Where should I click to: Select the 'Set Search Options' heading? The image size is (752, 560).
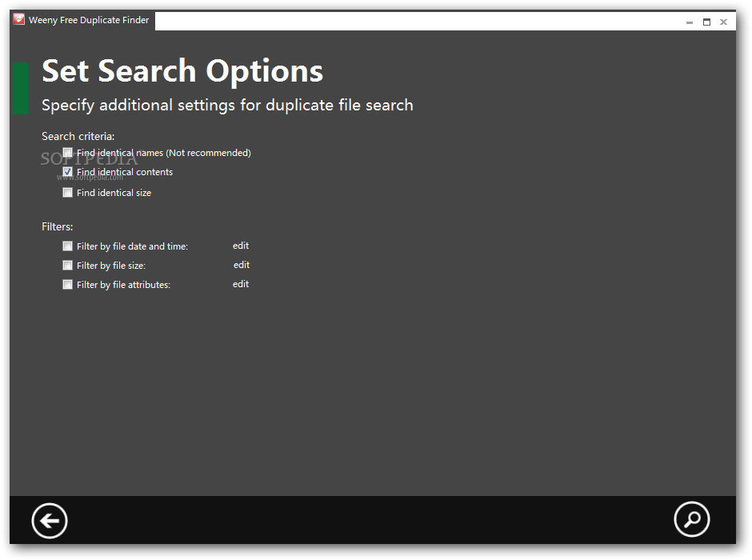[182, 71]
